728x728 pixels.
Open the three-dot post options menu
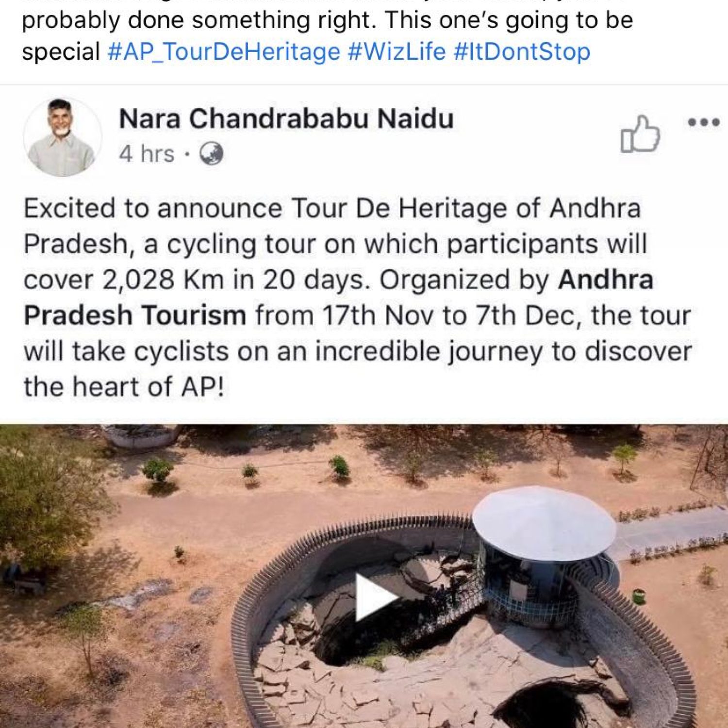click(703, 122)
